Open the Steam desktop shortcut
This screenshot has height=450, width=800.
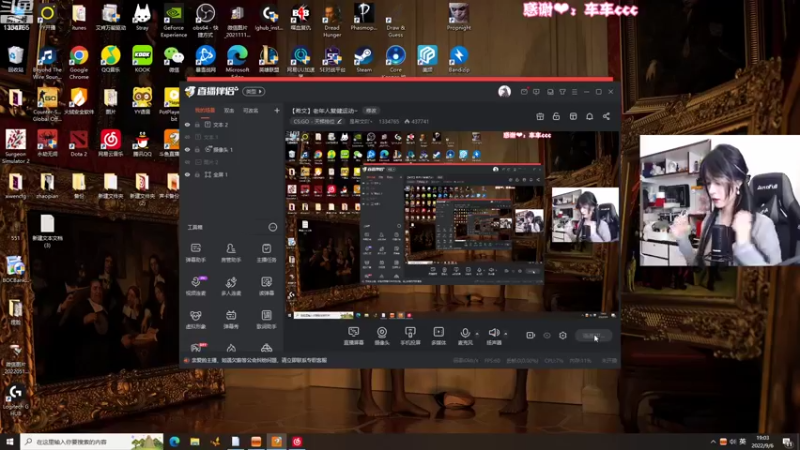[x=363, y=59]
